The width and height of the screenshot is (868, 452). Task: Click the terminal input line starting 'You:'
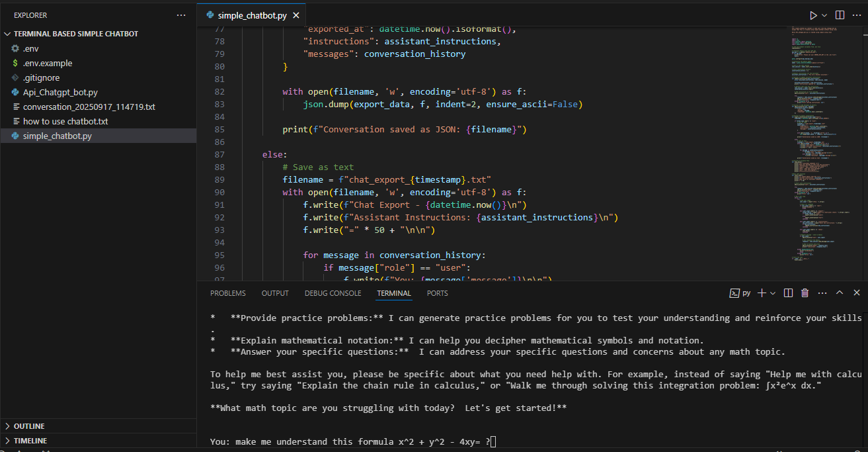click(x=353, y=442)
